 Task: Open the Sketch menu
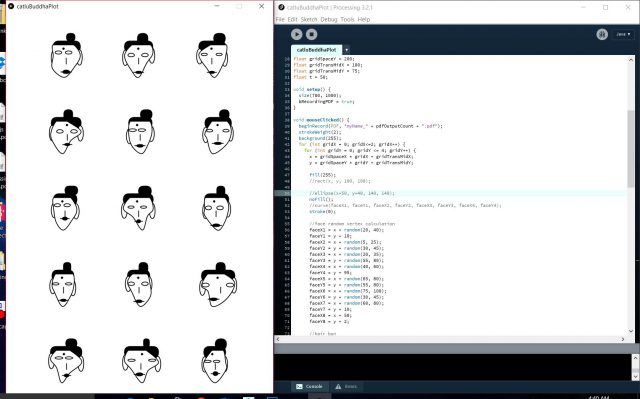coord(309,19)
